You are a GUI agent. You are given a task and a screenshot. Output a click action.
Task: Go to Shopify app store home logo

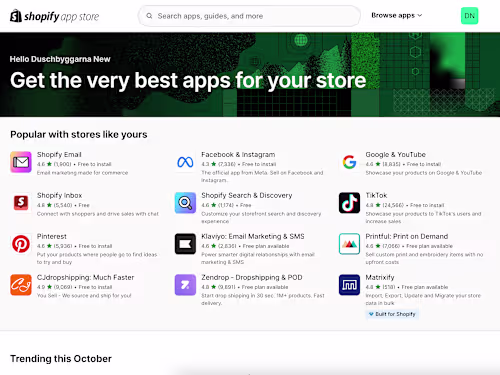[55, 16]
